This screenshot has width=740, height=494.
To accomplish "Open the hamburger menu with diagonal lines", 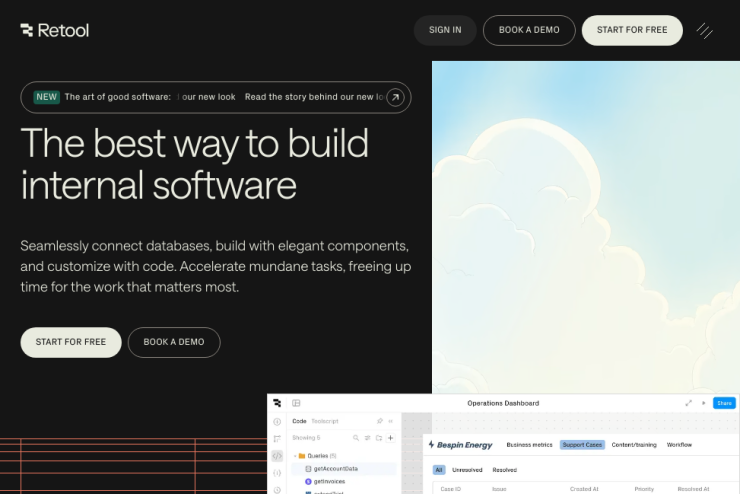I will [705, 31].
